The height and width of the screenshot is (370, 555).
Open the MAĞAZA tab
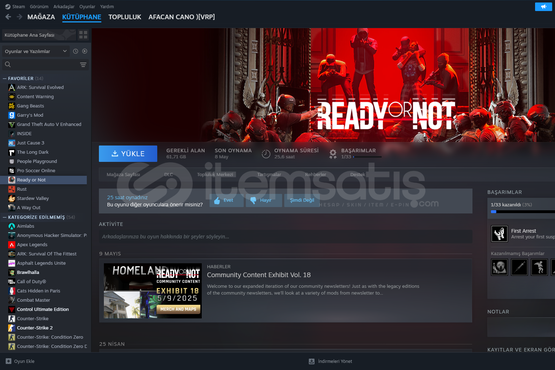coord(41,17)
